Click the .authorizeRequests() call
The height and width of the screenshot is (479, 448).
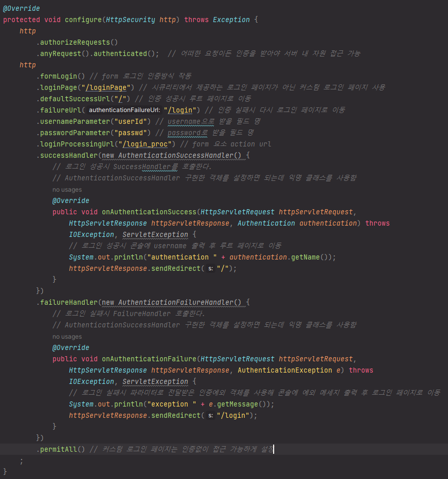(77, 43)
